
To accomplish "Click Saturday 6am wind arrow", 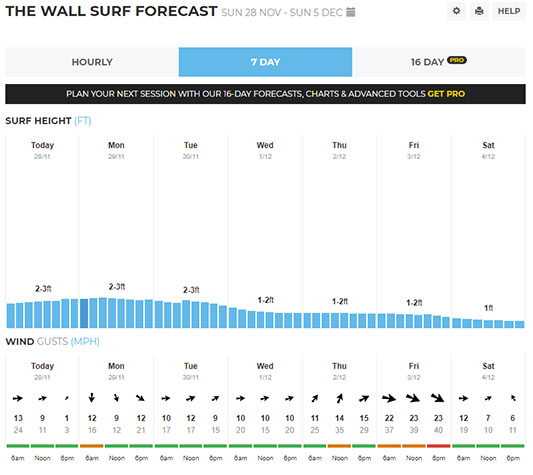I will (464, 398).
